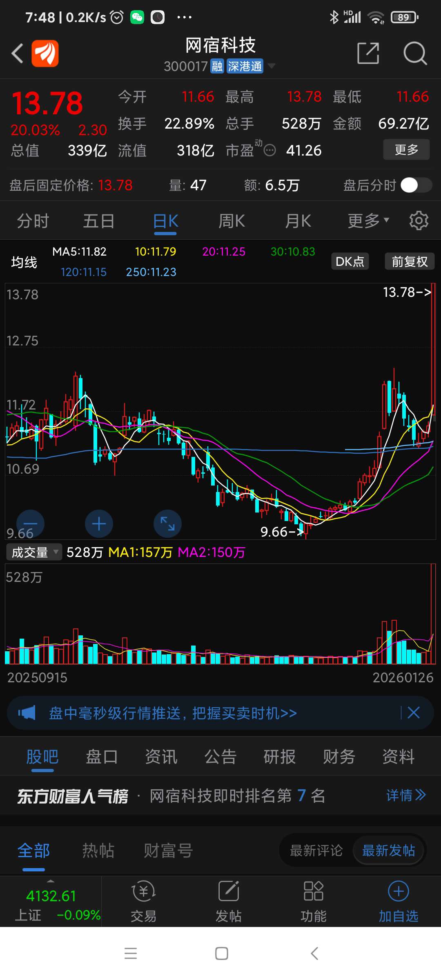Viewport: 441px width, 980px height.
Task: Open the orange Eastmoney logo icon
Action: [45, 53]
